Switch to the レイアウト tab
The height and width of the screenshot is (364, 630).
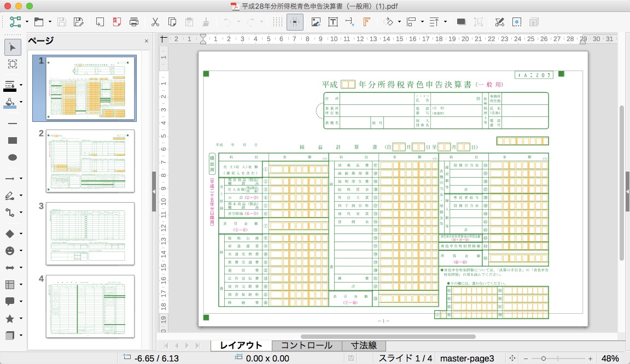coord(241,345)
